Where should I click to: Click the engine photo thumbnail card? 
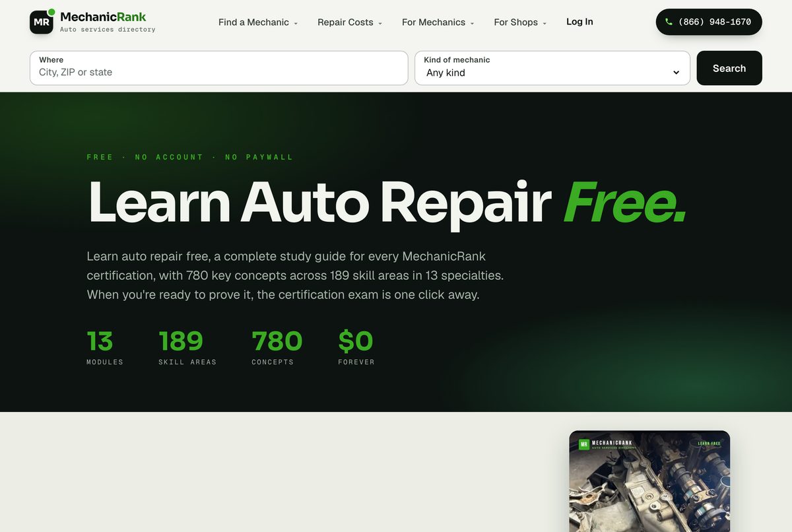tap(649, 481)
